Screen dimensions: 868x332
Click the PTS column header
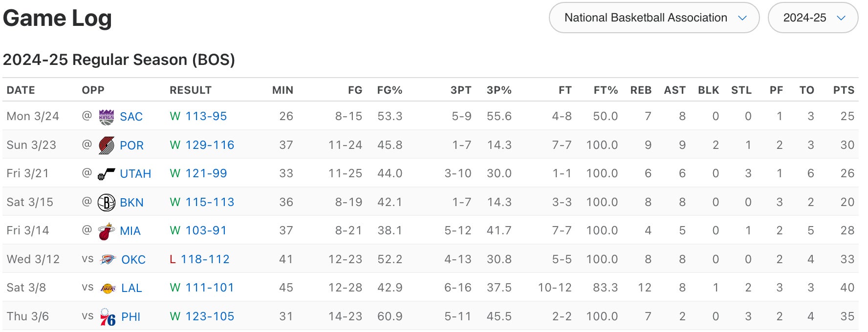click(x=844, y=90)
